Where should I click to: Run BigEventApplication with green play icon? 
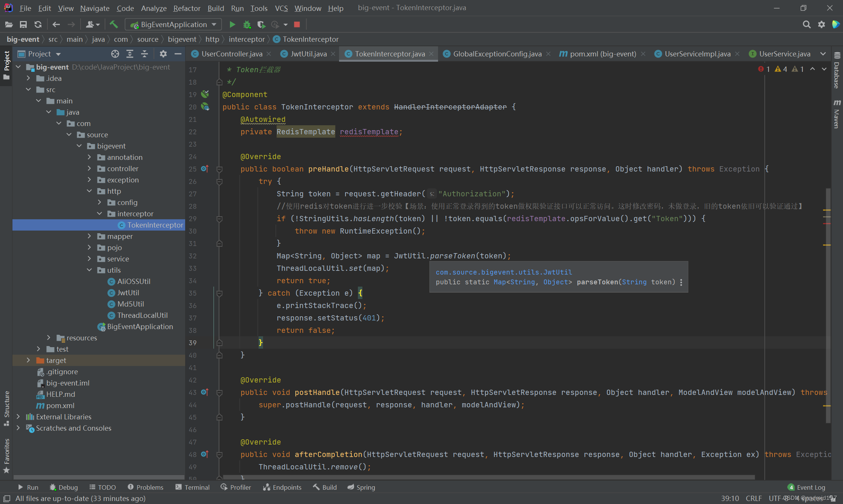(x=232, y=24)
